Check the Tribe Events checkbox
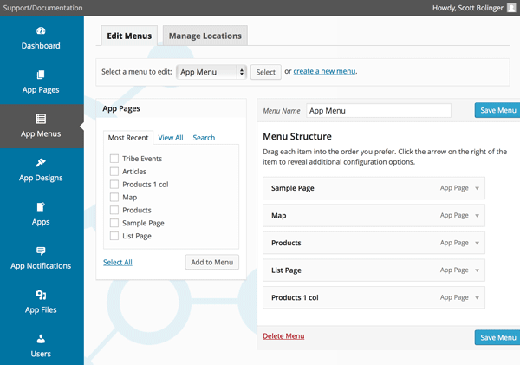 (114, 158)
